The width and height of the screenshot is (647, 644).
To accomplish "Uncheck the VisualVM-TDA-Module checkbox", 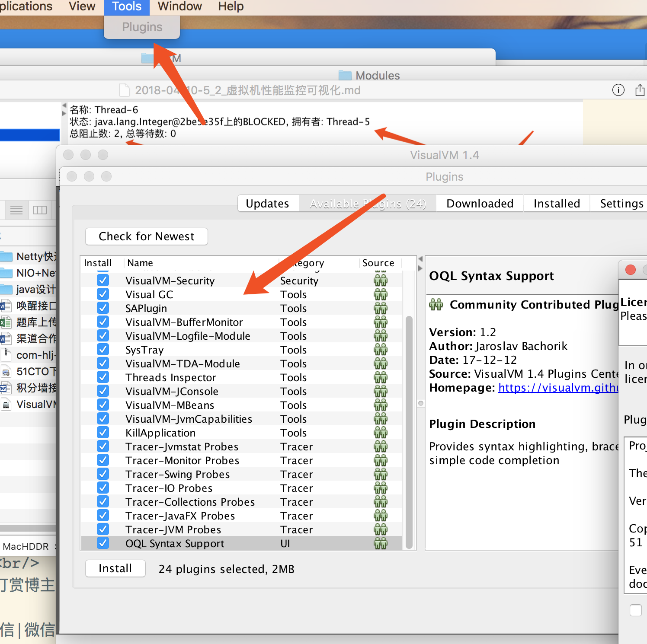I will pyautogui.click(x=103, y=363).
